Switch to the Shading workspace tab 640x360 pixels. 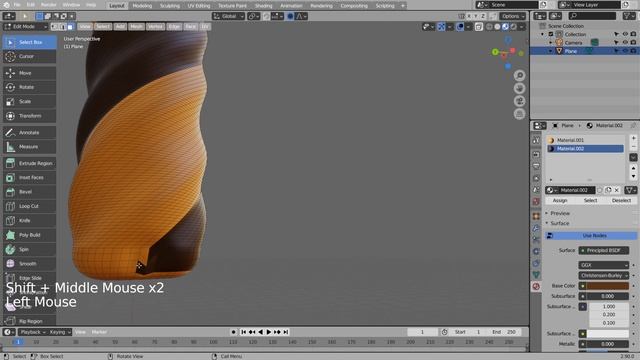point(263,6)
